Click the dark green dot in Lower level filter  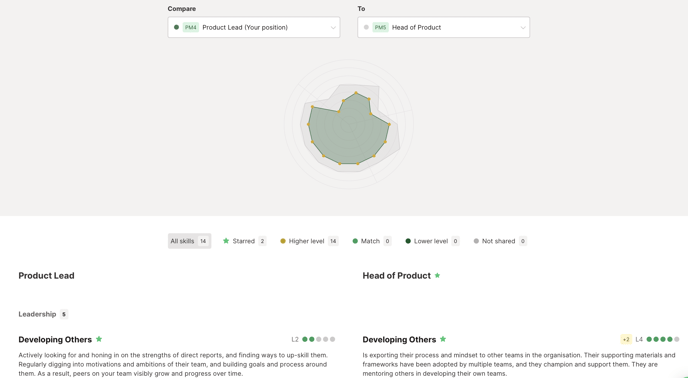(408, 241)
